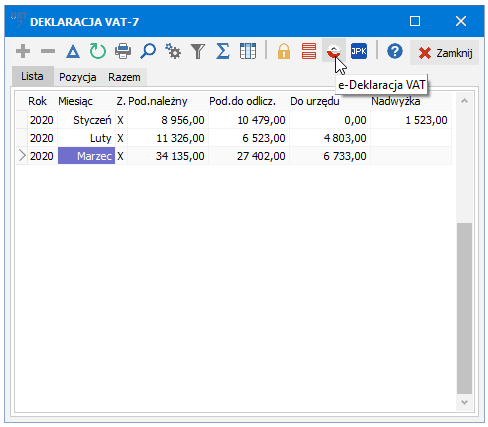488x427 pixels.
Task: Open help with question mark icon
Action: point(395,51)
